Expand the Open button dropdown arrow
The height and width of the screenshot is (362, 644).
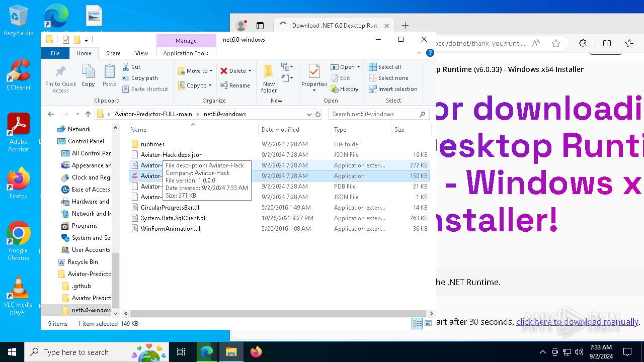click(x=358, y=67)
